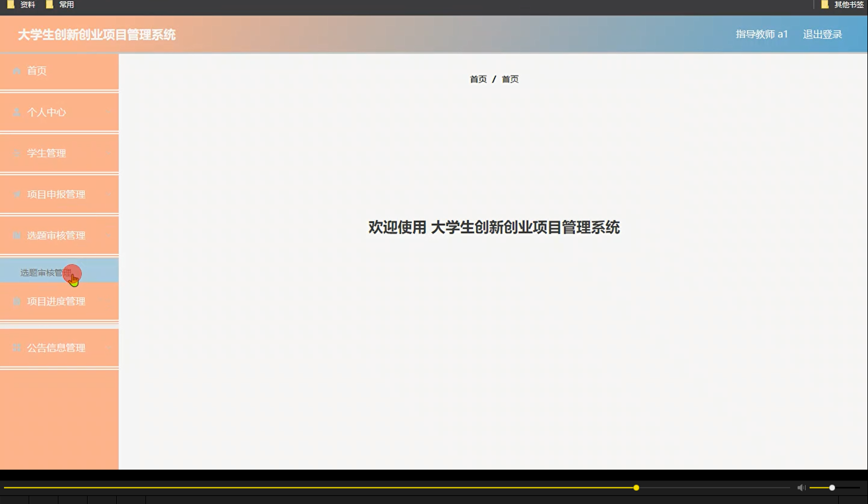This screenshot has width=868, height=504.
Task: Click the 资料 bookmark folder icon
Action: [10, 4]
